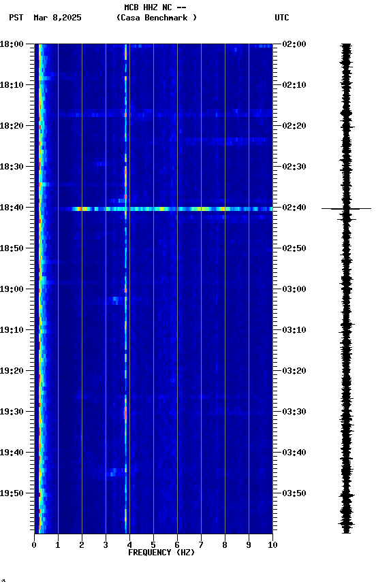Click the '3' frequency axis tick label
The width and height of the screenshot is (376, 588).
click(106, 545)
